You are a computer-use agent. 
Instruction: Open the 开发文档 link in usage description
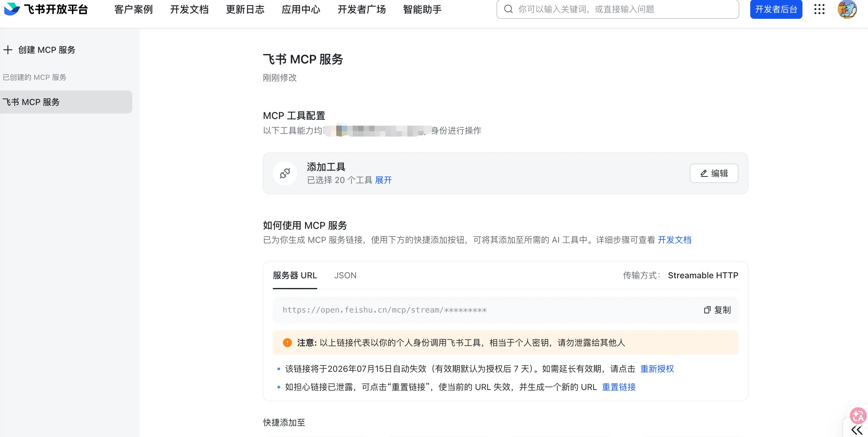[675, 240]
